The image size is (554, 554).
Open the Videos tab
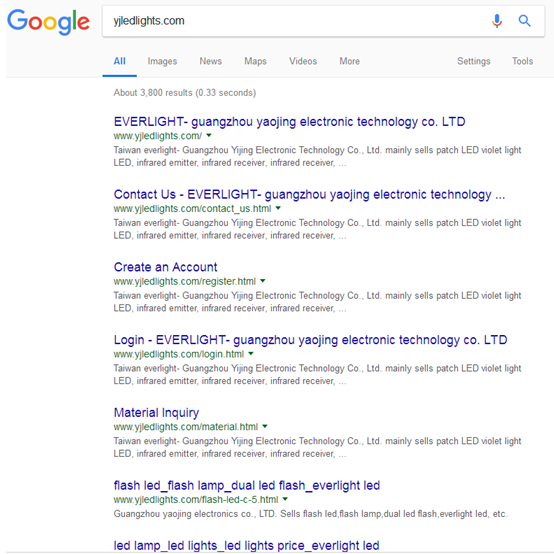pos(303,61)
